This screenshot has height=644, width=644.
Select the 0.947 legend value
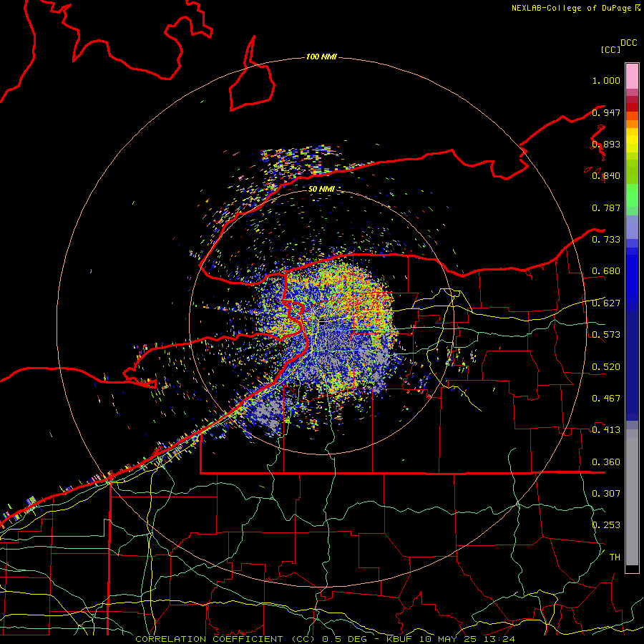(x=606, y=112)
